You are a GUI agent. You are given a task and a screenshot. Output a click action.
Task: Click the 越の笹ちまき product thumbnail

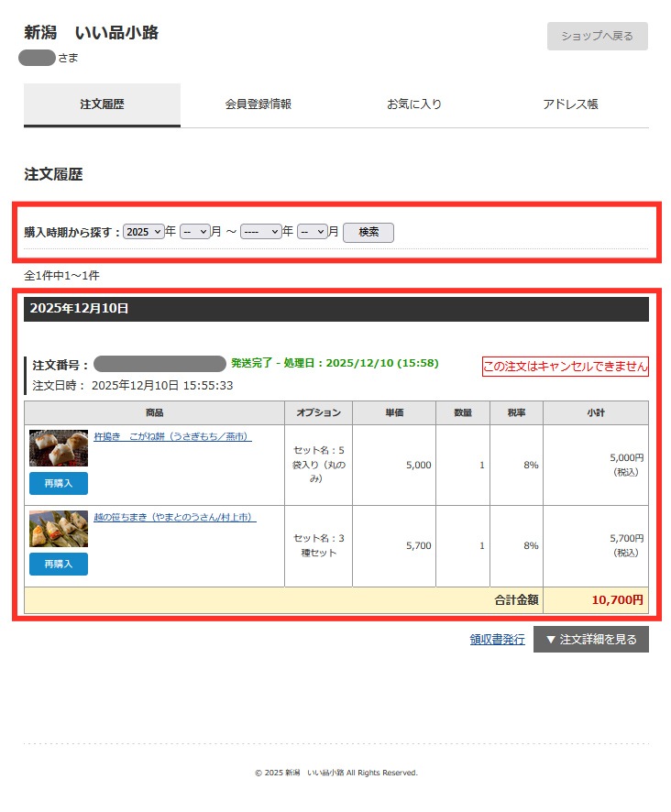pyautogui.click(x=59, y=529)
